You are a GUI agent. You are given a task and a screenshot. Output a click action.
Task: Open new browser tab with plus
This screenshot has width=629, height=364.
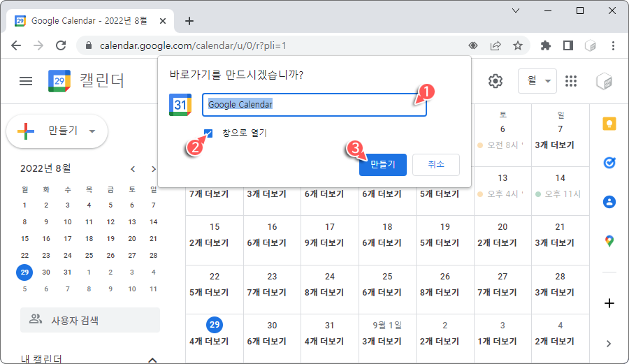click(189, 21)
